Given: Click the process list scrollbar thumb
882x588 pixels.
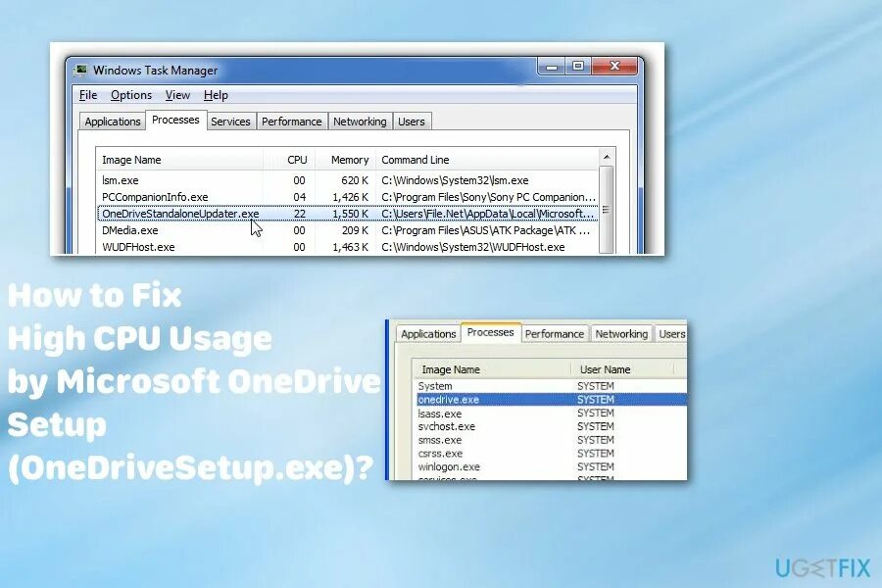Looking at the screenshot, I should pos(607,210).
